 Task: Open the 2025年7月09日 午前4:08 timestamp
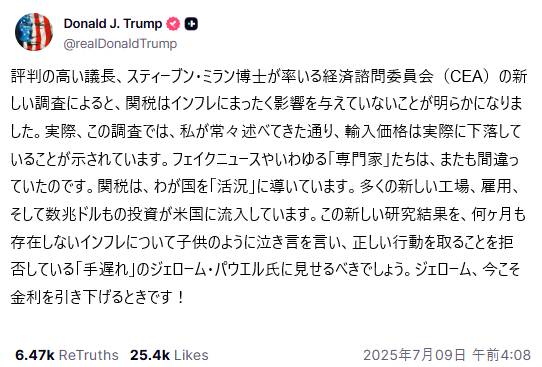pos(447,355)
